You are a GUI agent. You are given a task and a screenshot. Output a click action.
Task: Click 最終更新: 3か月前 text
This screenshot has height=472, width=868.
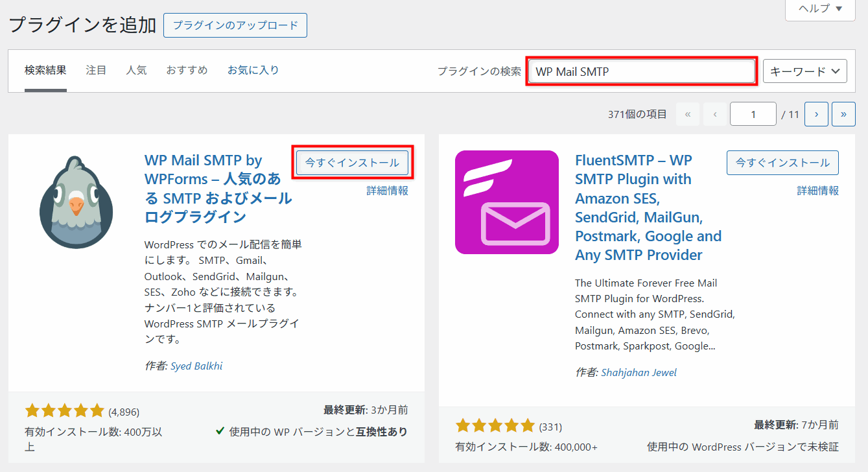(366, 410)
